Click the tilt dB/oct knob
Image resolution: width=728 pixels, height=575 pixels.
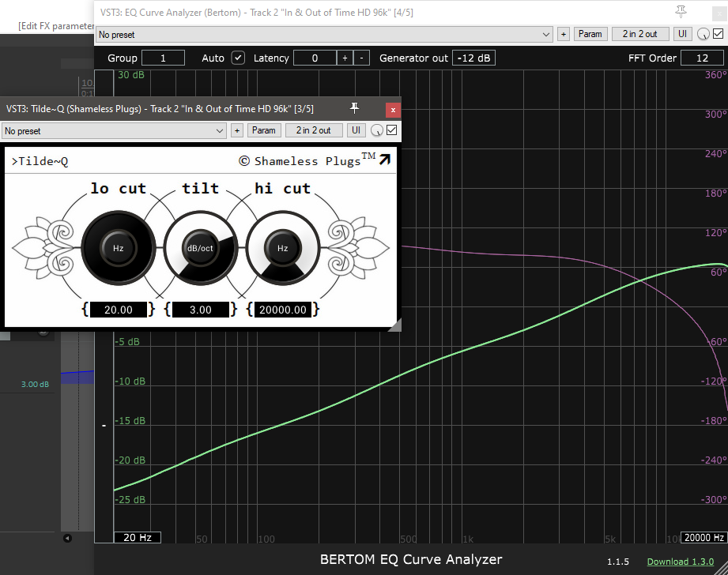pos(200,248)
